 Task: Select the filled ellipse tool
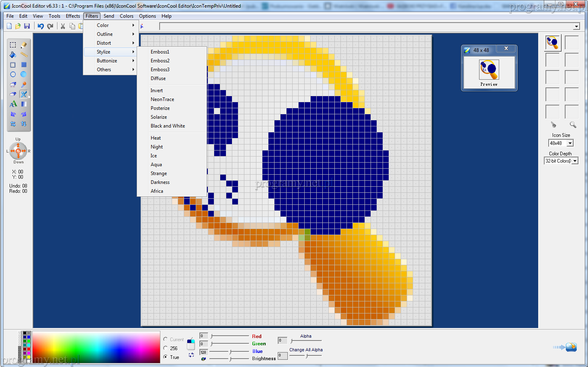[24, 74]
